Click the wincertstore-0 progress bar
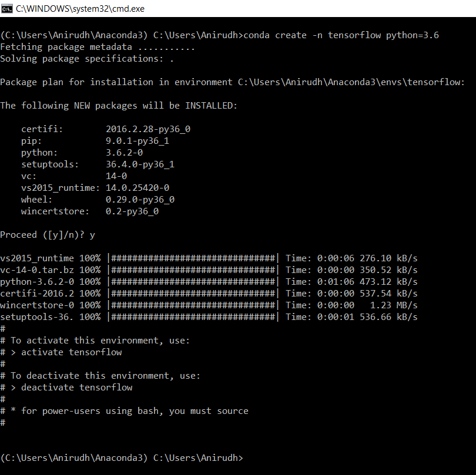 [193, 305]
